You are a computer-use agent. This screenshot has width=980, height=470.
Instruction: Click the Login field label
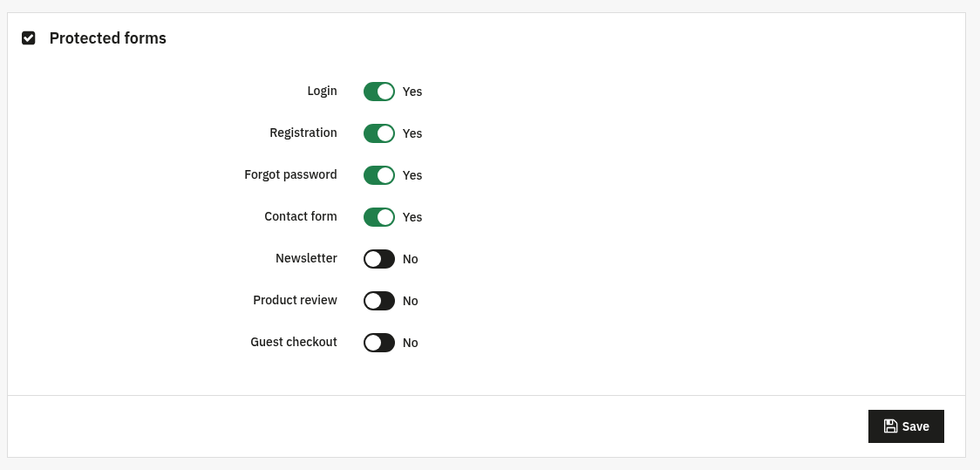point(322,91)
